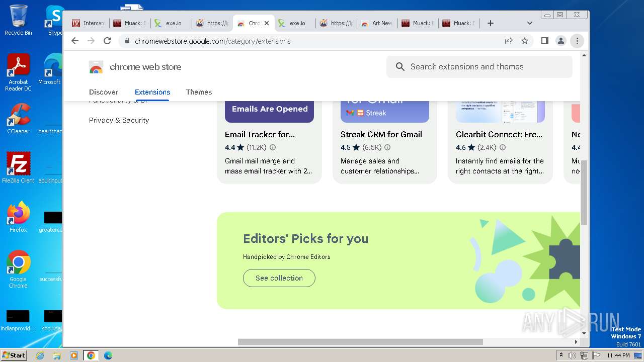The image size is (644, 362).
Task: Open the tab search dropdown chevron
Action: (529, 23)
